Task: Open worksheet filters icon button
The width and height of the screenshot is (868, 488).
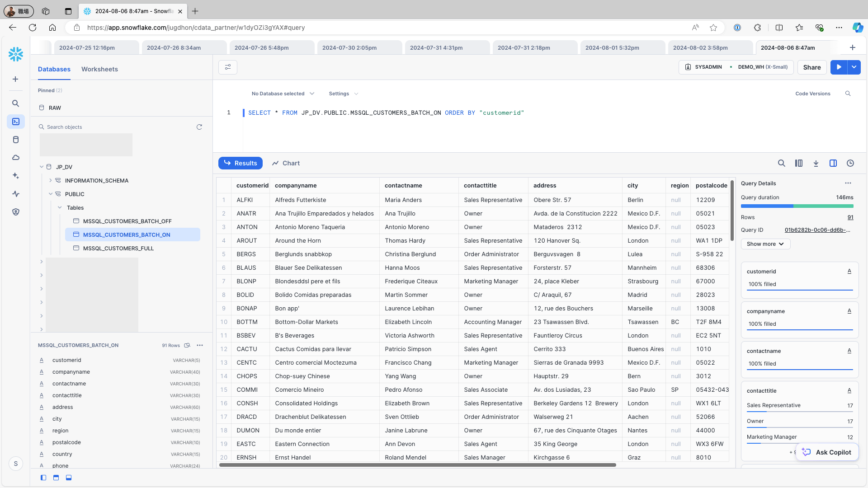Action: click(228, 67)
